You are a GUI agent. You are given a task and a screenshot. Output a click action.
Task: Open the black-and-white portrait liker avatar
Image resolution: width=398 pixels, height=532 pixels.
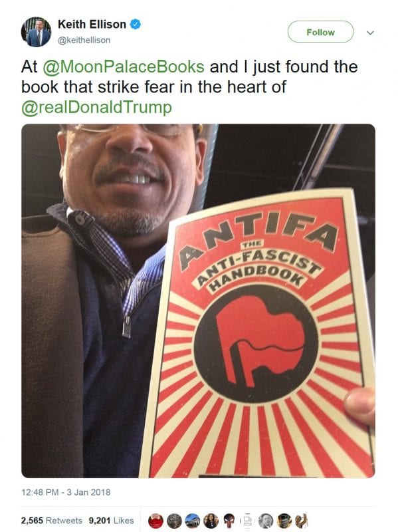pos(266,521)
